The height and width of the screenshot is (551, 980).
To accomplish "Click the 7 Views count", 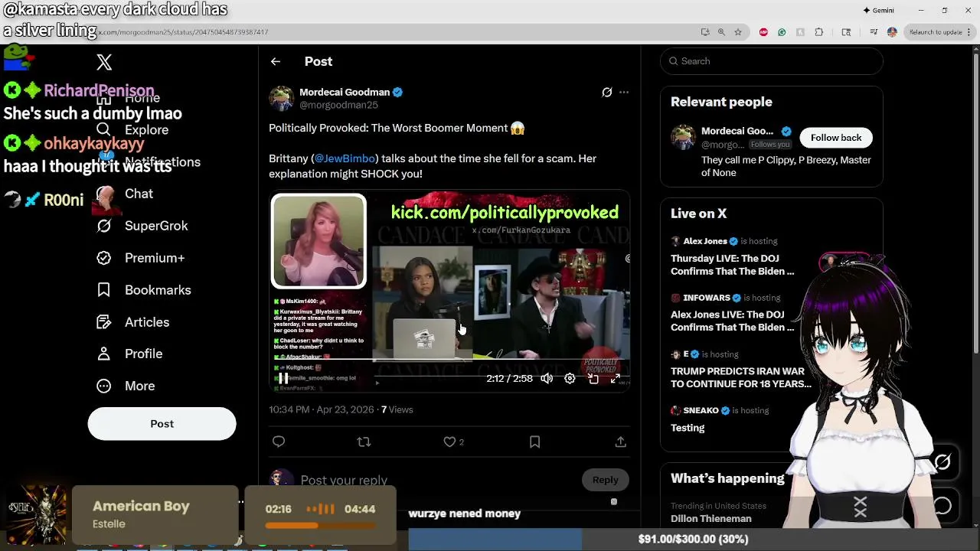I will 397,409.
